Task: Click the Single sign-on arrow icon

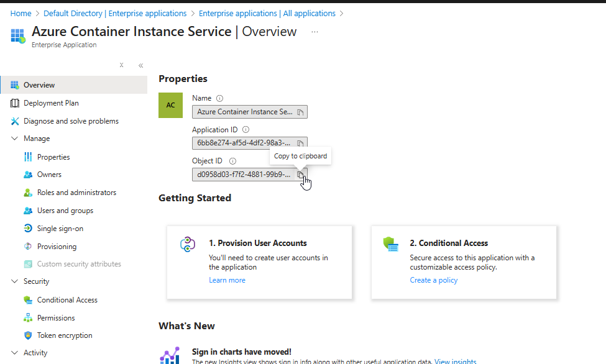Action: coord(28,229)
